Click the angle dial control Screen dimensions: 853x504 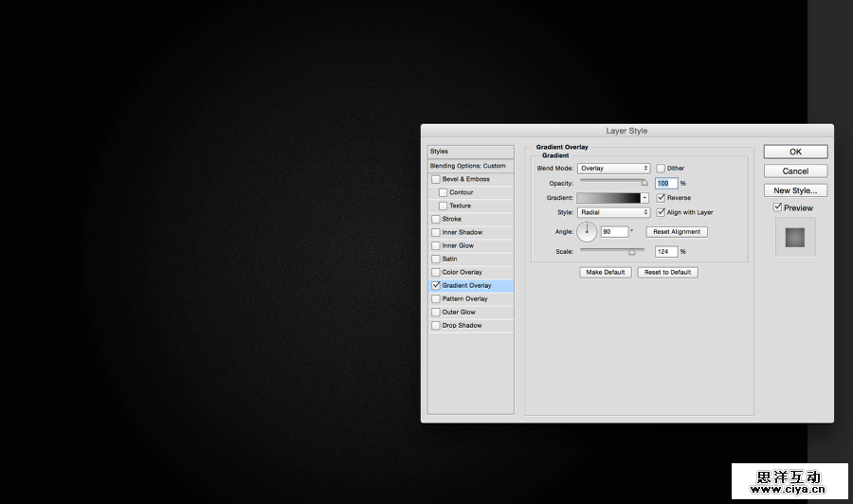point(587,231)
